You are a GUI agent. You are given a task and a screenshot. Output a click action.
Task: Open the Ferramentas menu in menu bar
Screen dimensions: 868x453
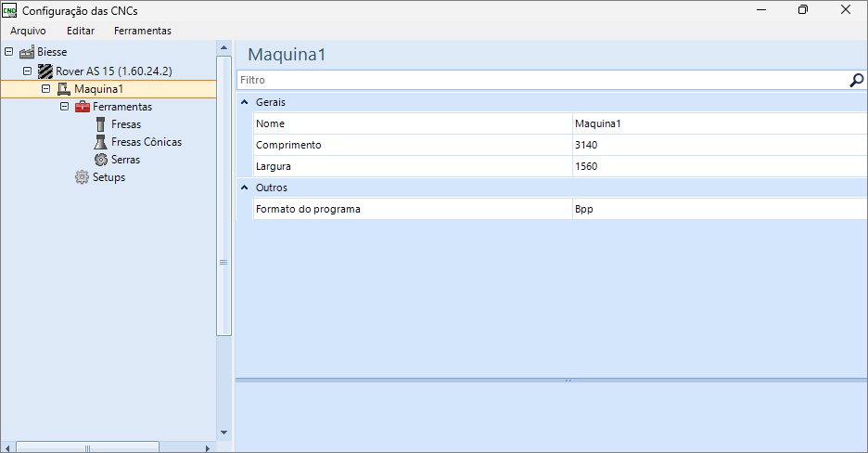click(x=142, y=31)
